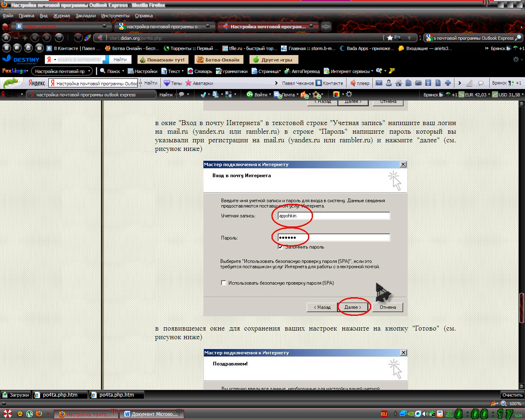Click the Другие игры button

click(273, 59)
